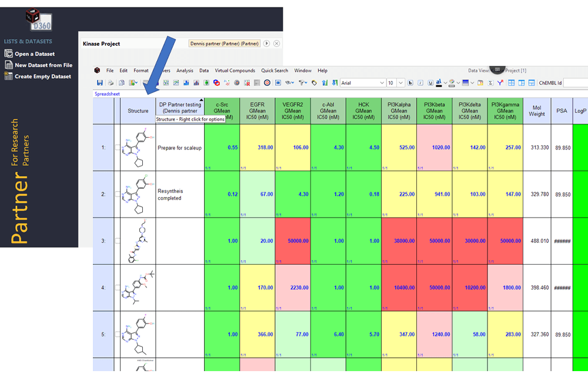Click the red and blue overlapping circles icon

(216, 83)
